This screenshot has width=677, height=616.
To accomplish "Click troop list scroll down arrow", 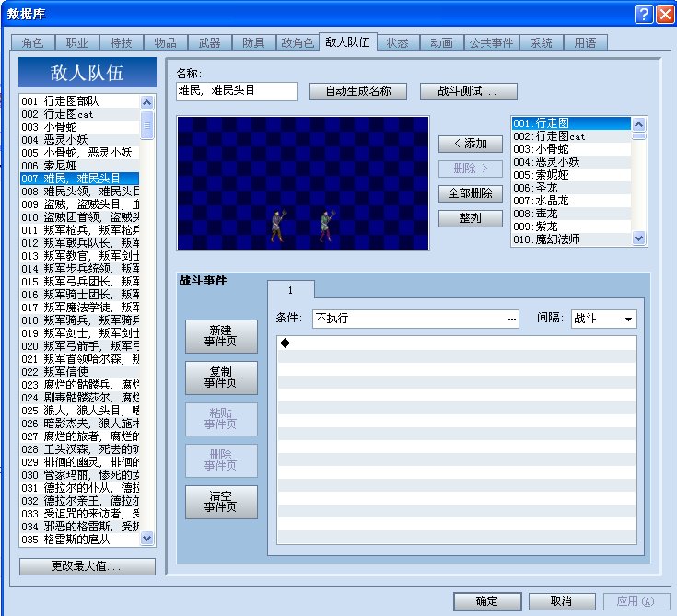I will (x=146, y=539).
